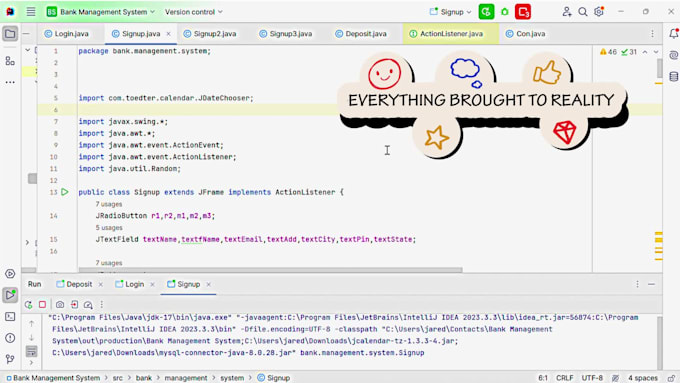Image resolution: width=680 pixels, height=383 pixels.
Task: Switch to the Signup2.java tab
Action: (210, 33)
